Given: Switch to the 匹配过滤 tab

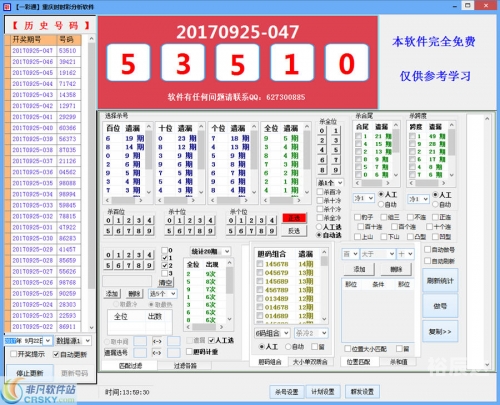Looking at the screenshot, I should pyautogui.click(x=130, y=366).
